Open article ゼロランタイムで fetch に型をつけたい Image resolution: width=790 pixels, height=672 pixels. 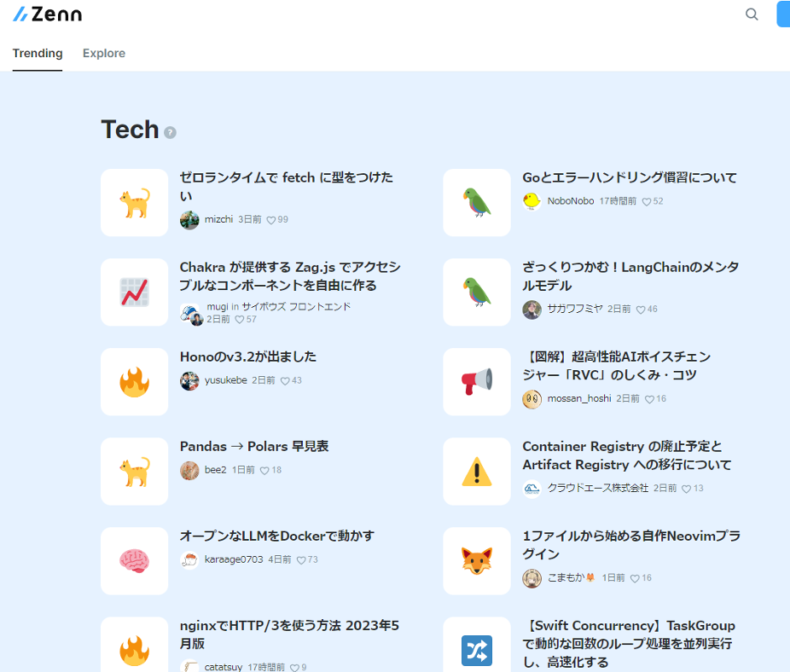coord(286,187)
